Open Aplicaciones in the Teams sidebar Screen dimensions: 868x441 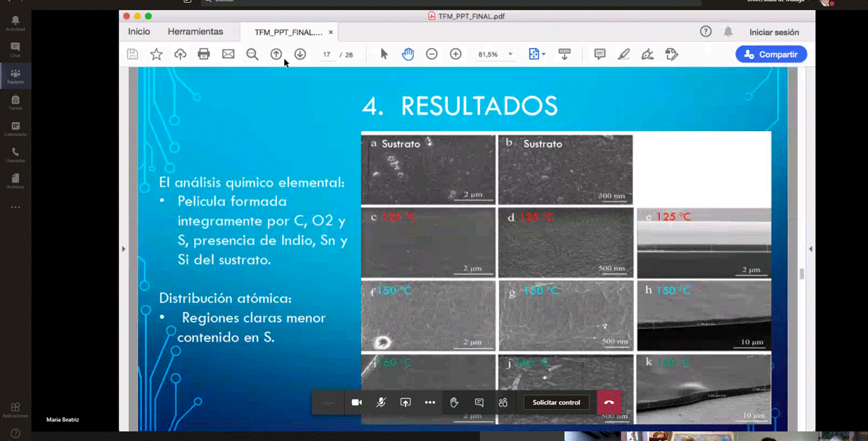click(15, 410)
